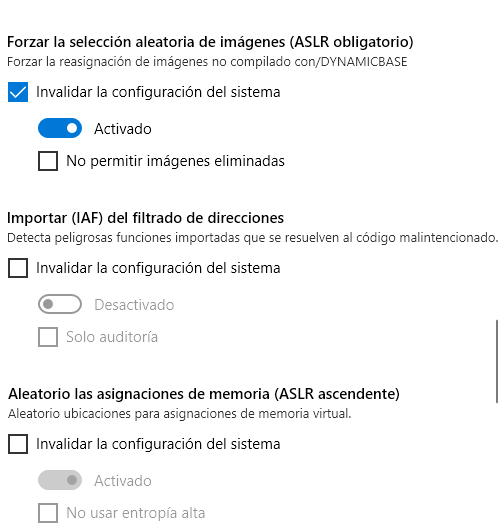Tick the Solo auditoría checkbox

point(48,337)
